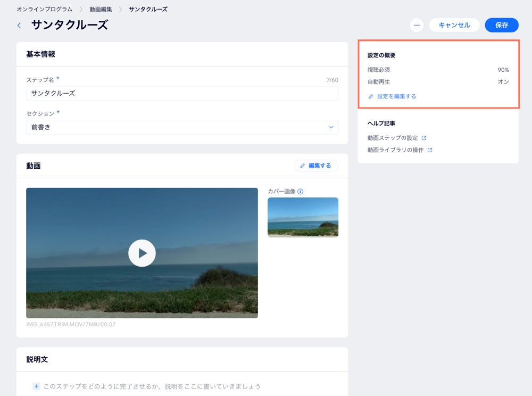Image resolution: width=532 pixels, height=396 pixels.
Task: Click the 設定の概要 heading
Action: [x=381, y=55]
